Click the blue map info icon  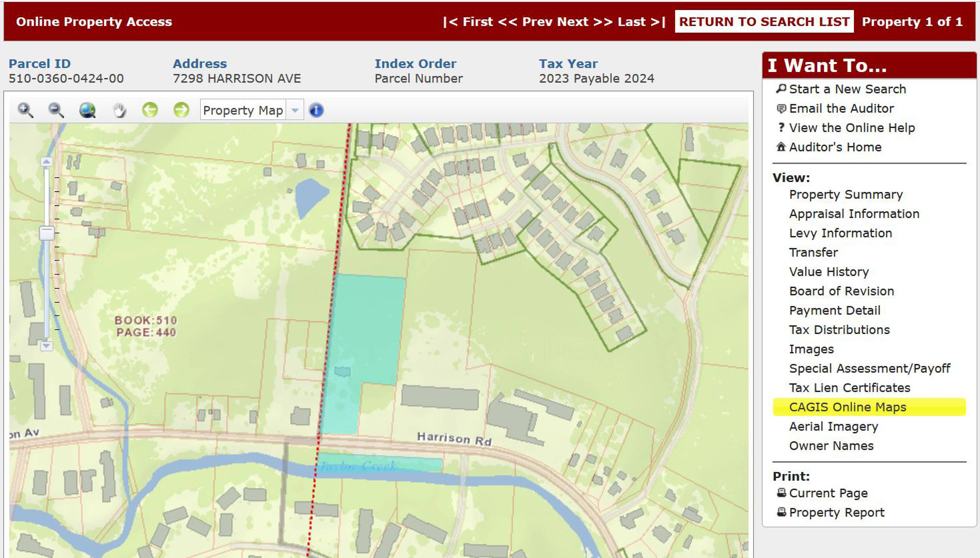(316, 110)
